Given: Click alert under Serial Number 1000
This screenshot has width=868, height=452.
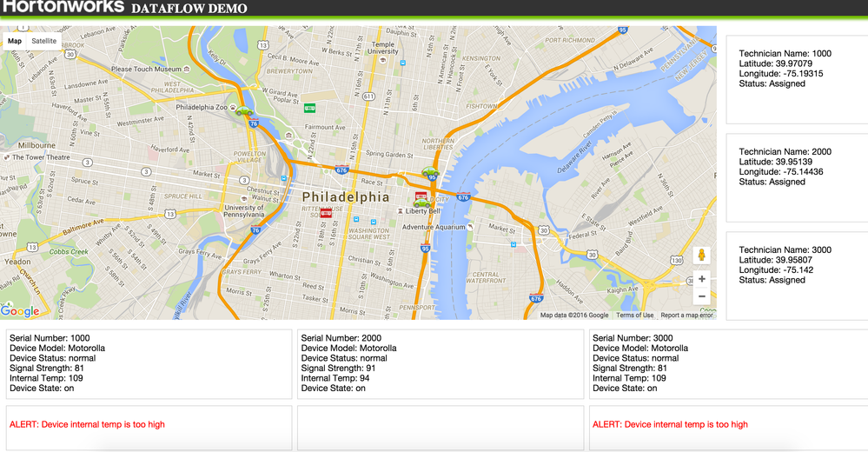Looking at the screenshot, I should tap(87, 424).
